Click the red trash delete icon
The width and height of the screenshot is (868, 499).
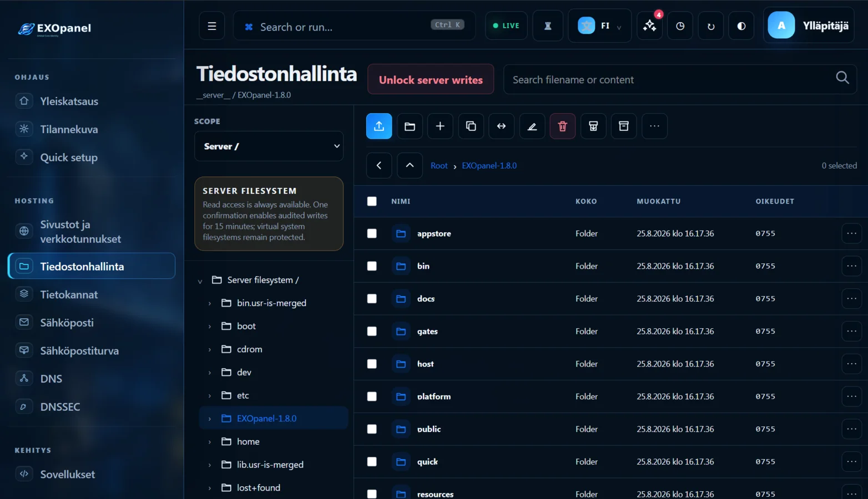(562, 126)
